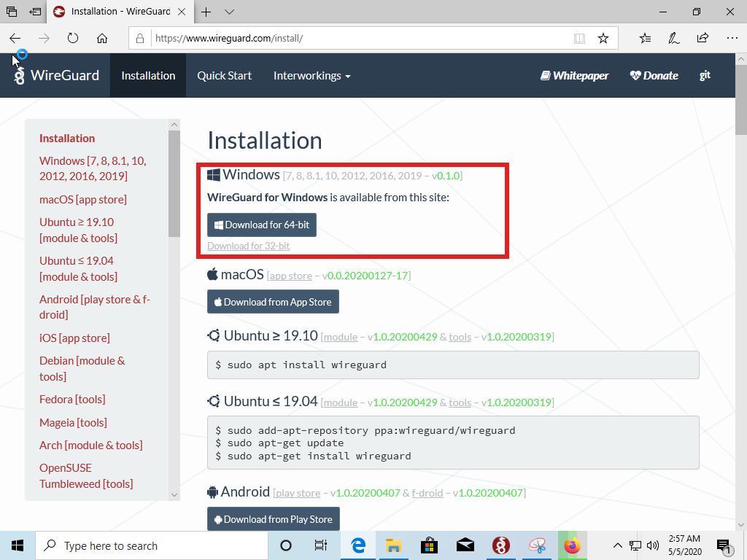The height and width of the screenshot is (560, 747).
Task: Open the Donate link
Action: click(654, 75)
